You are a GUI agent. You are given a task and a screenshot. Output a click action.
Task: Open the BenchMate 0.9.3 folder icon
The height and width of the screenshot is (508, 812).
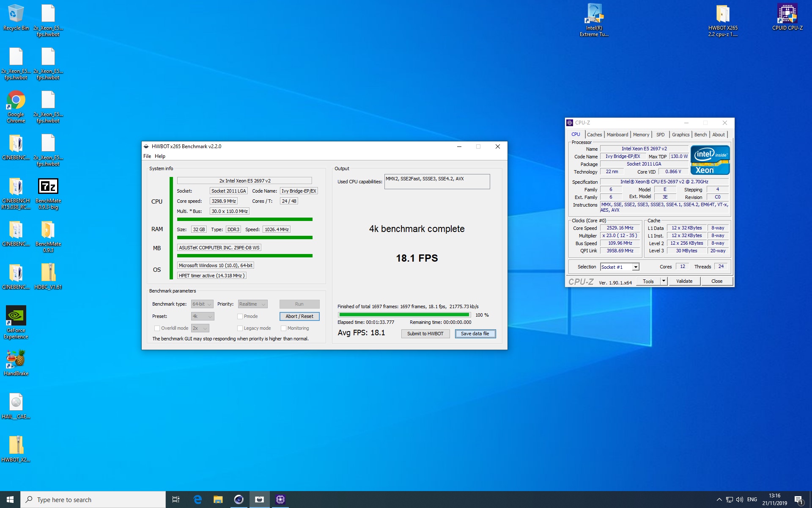48,237
